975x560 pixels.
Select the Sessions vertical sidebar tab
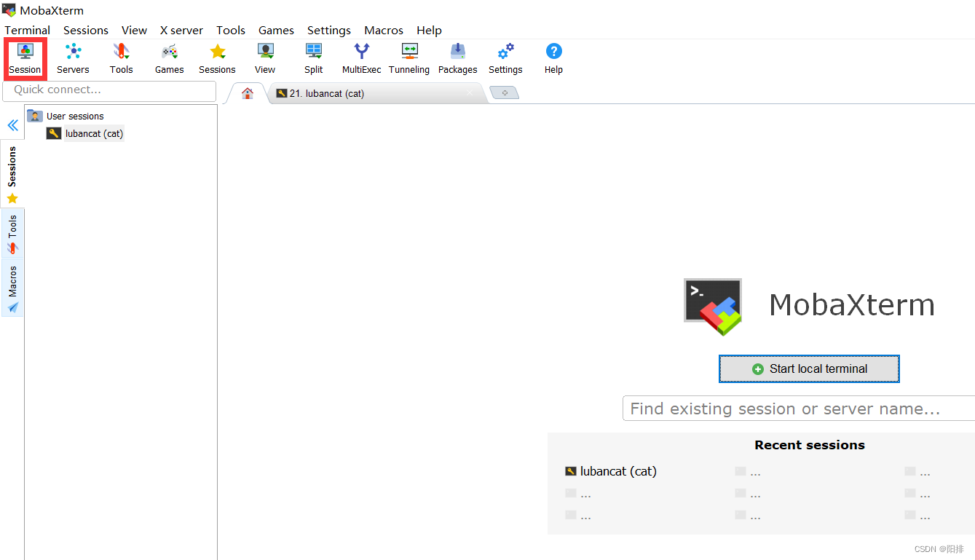click(x=12, y=173)
